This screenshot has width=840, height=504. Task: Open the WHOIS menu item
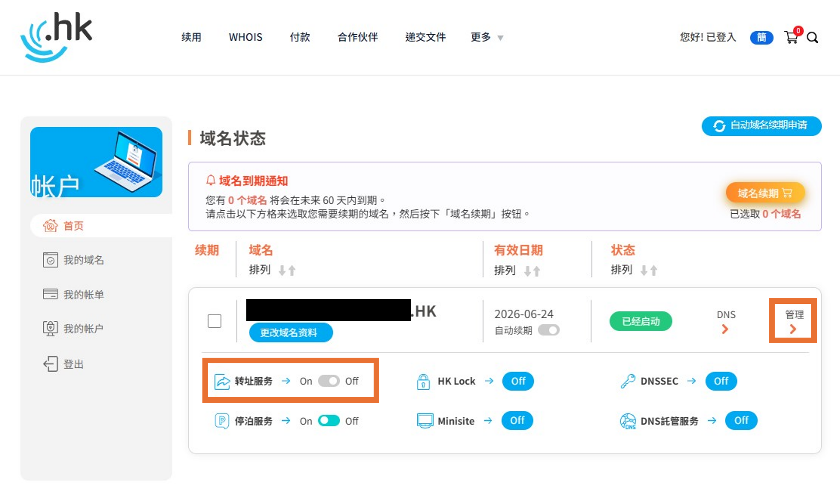coord(245,37)
